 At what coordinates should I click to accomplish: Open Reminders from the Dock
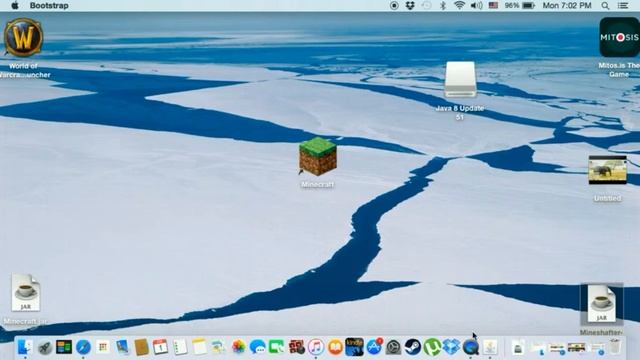[180, 347]
